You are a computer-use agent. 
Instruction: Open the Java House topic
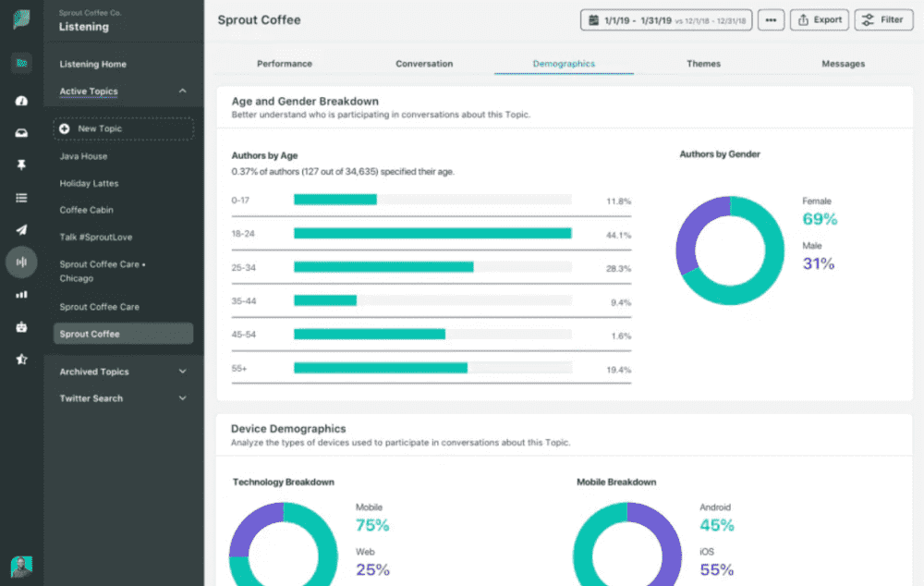(x=83, y=156)
